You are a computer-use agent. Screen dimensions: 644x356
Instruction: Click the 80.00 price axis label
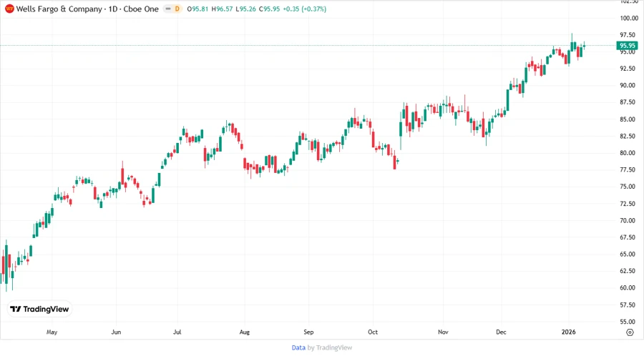[628, 153]
